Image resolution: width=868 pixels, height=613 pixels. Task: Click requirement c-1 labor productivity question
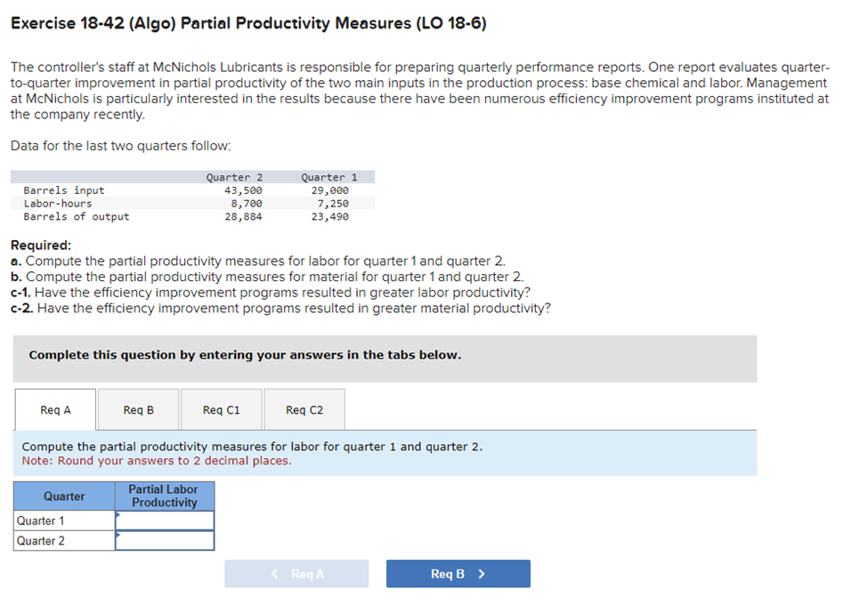tap(270, 292)
